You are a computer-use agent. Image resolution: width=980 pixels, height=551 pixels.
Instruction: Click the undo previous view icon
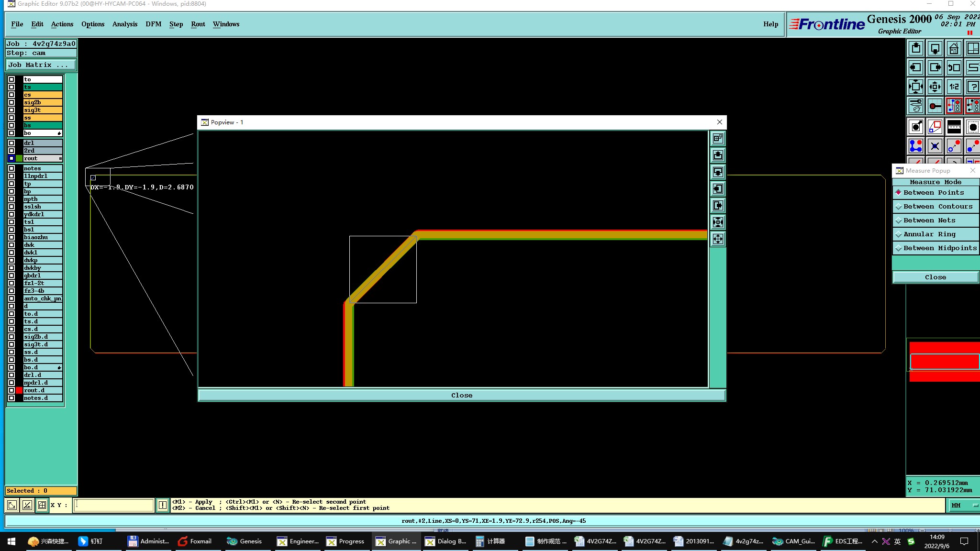(954, 67)
